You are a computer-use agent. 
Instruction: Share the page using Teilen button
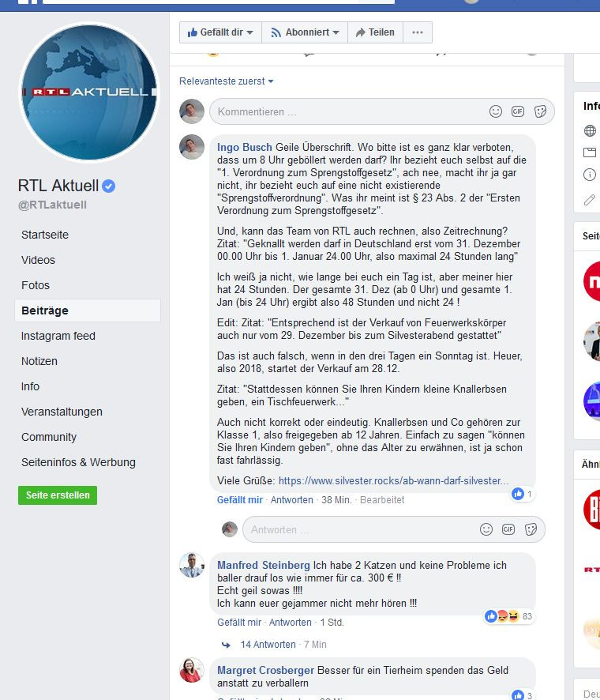click(x=376, y=32)
